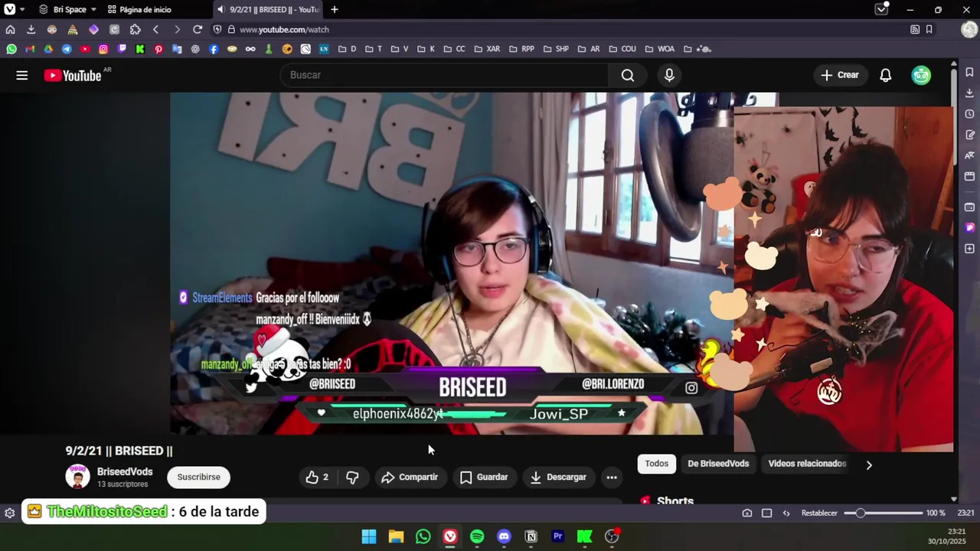Click the Compartir share button
This screenshot has height=551, width=980.
tap(410, 477)
